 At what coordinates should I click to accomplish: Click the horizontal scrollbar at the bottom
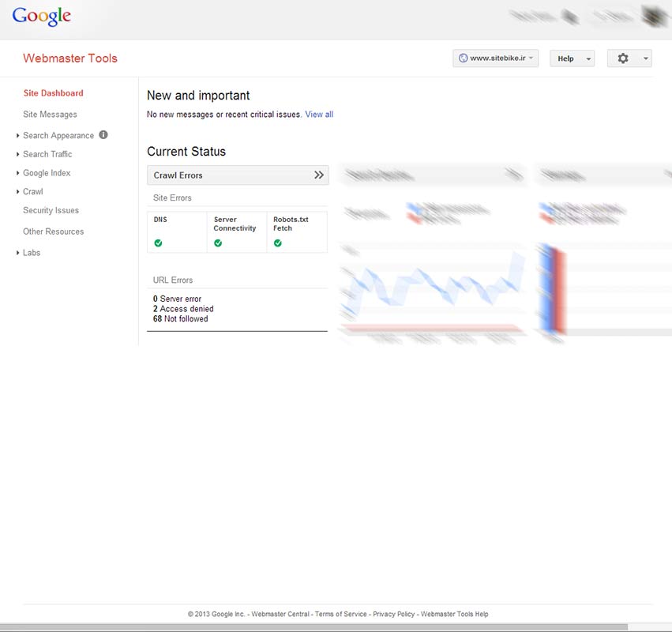coord(313,628)
